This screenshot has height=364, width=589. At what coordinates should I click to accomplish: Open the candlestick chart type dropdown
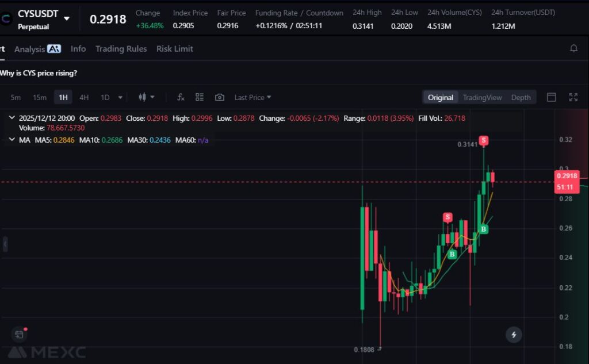147,97
